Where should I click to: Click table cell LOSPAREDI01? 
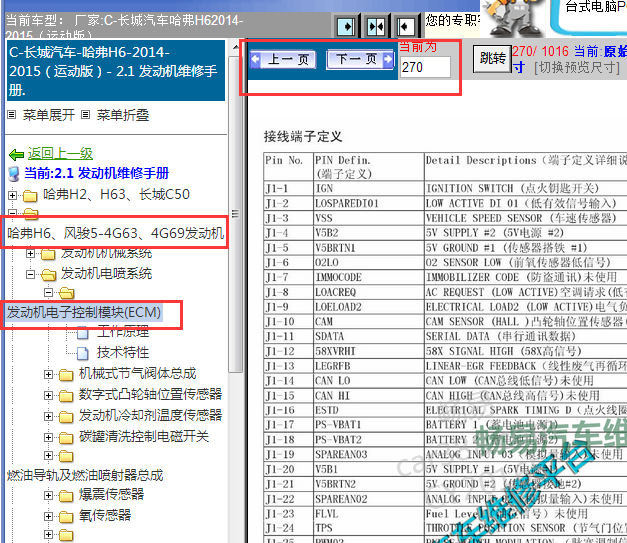coord(369,203)
